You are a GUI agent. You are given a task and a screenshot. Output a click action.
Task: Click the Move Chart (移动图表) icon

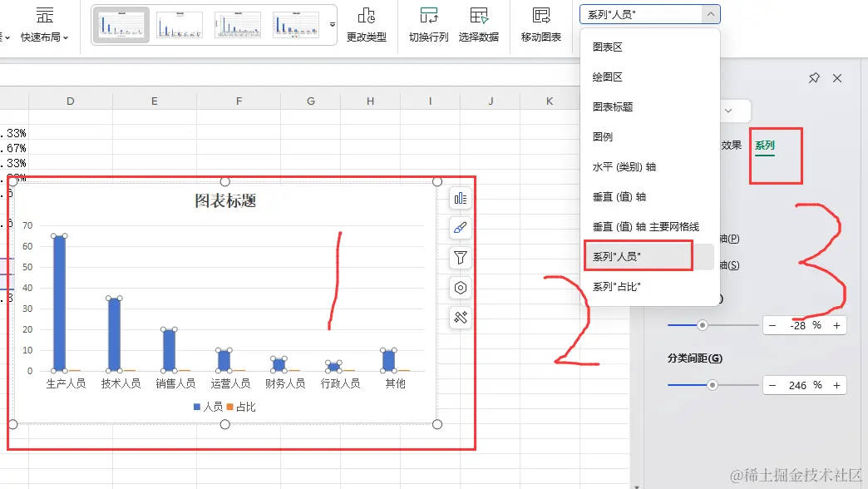pos(541,16)
